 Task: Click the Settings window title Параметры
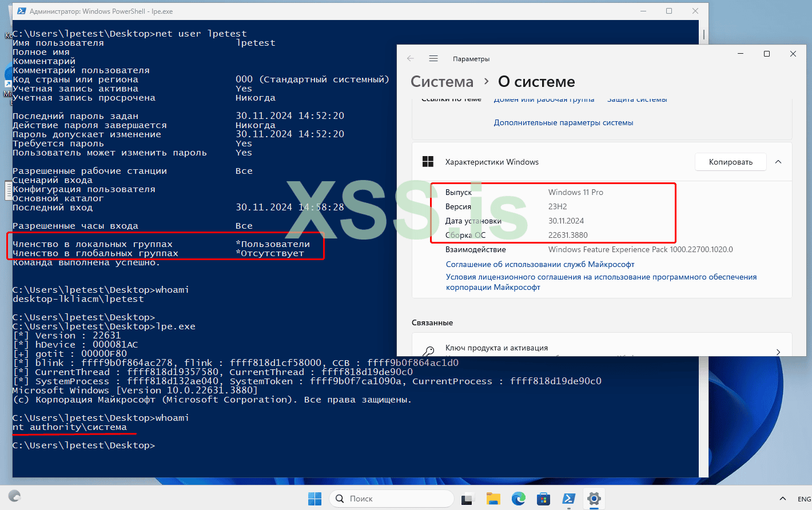(x=471, y=59)
